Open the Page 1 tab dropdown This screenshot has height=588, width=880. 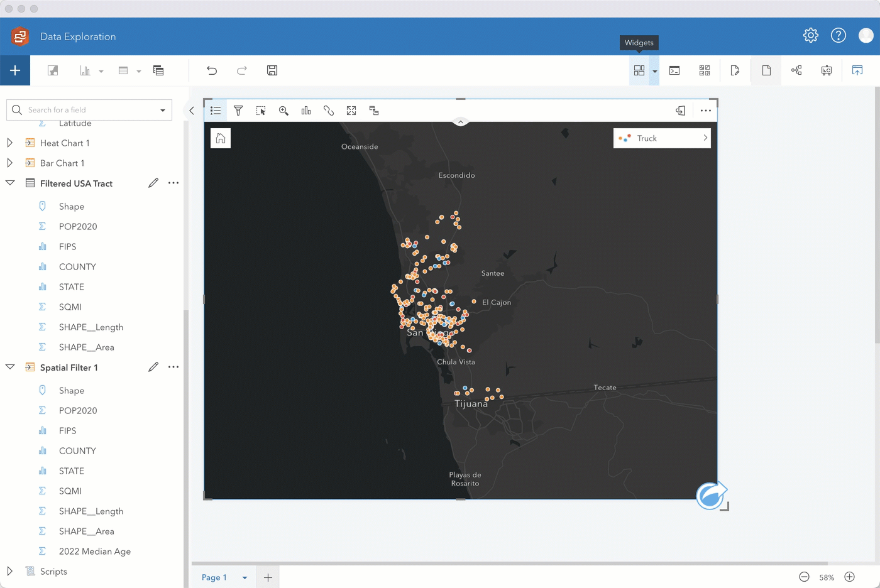coord(245,578)
